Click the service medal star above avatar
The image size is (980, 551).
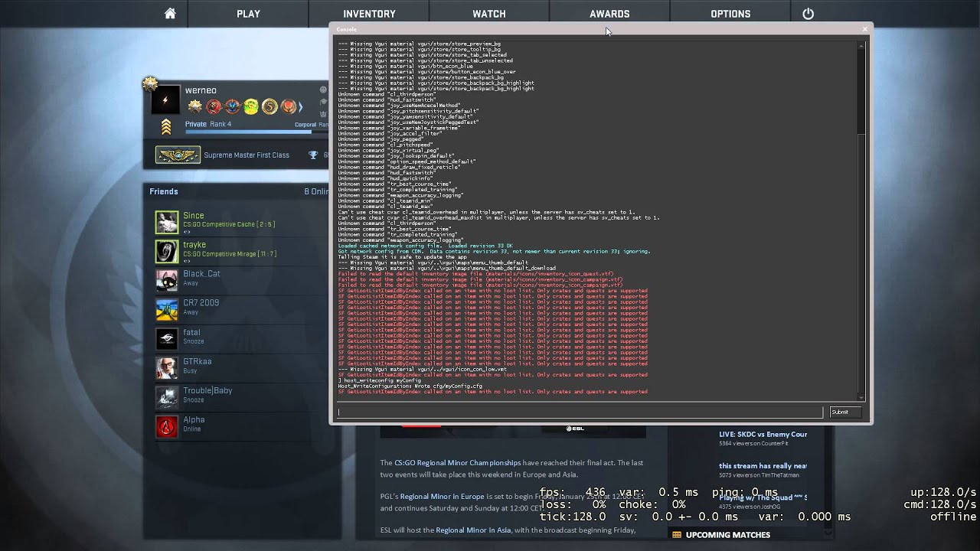coord(150,83)
